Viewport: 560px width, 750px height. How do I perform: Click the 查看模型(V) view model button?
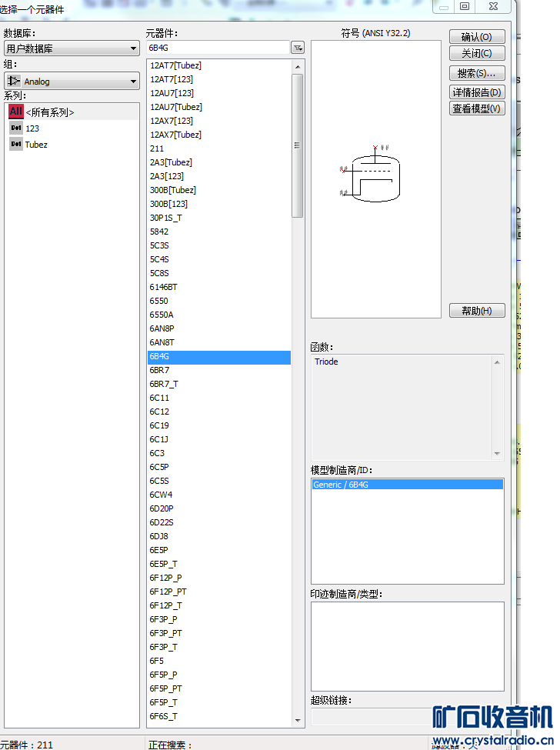[x=477, y=108]
